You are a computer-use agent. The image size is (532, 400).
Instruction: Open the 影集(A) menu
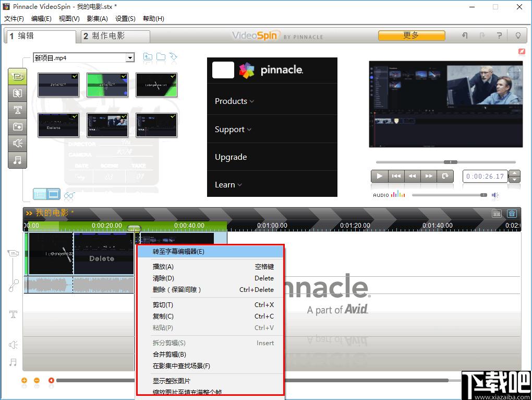tap(98, 18)
